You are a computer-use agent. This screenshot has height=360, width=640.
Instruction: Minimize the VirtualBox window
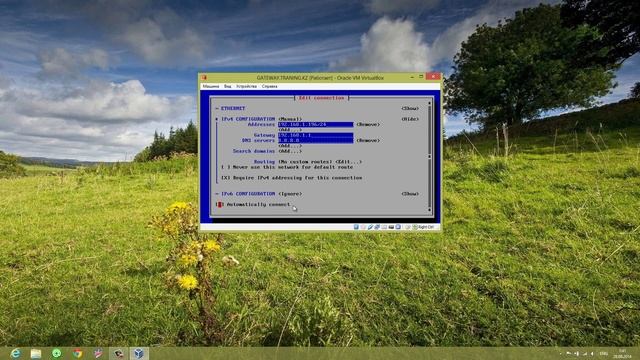pos(412,77)
